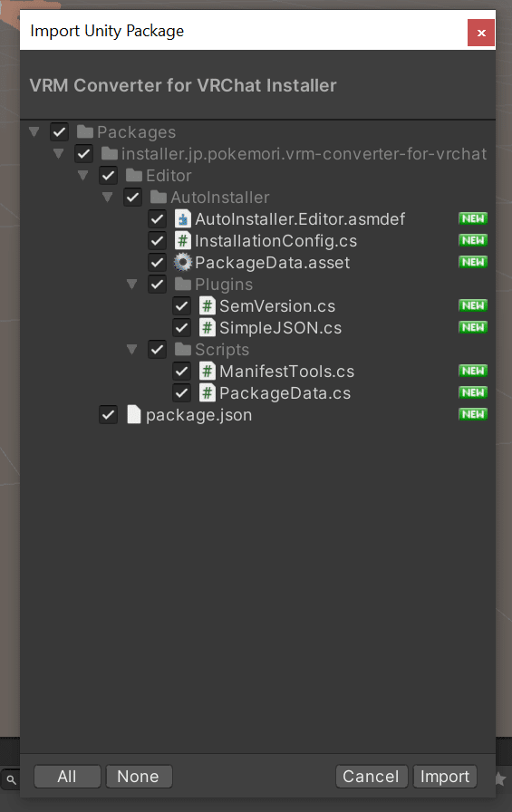Click the Import button
Screen dimensions: 512x812
[x=445, y=777]
